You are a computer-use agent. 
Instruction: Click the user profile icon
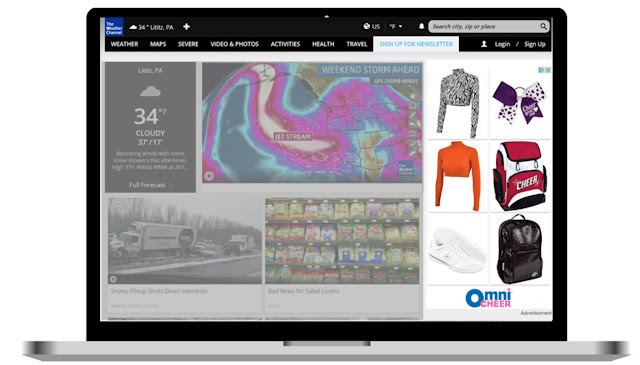tap(484, 44)
